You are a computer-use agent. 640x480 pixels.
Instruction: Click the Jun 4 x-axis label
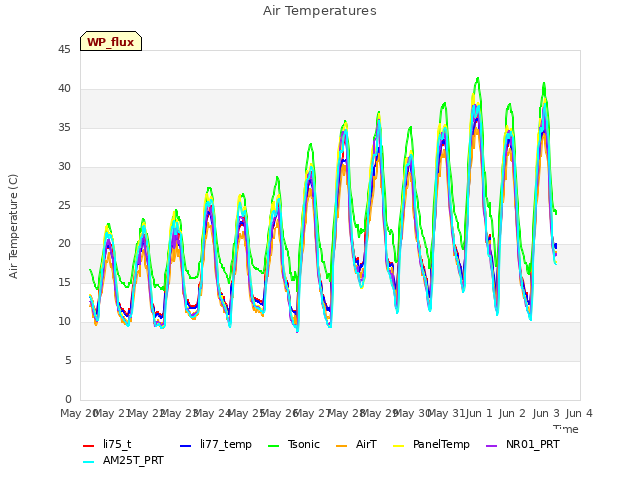[x=579, y=413]
